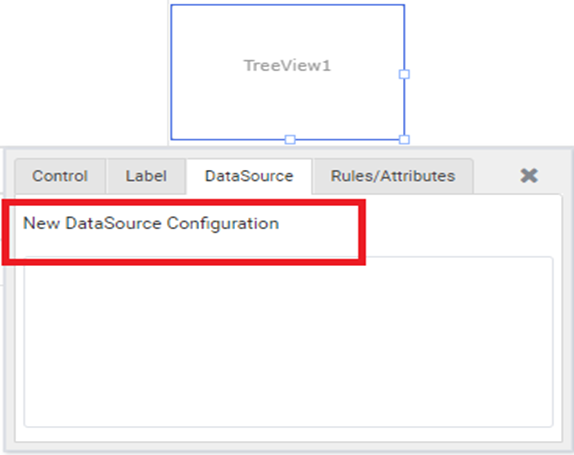Switch to the Control tab
Image resolution: width=574 pixels, height=455 pixels.
tap(60, 176)
